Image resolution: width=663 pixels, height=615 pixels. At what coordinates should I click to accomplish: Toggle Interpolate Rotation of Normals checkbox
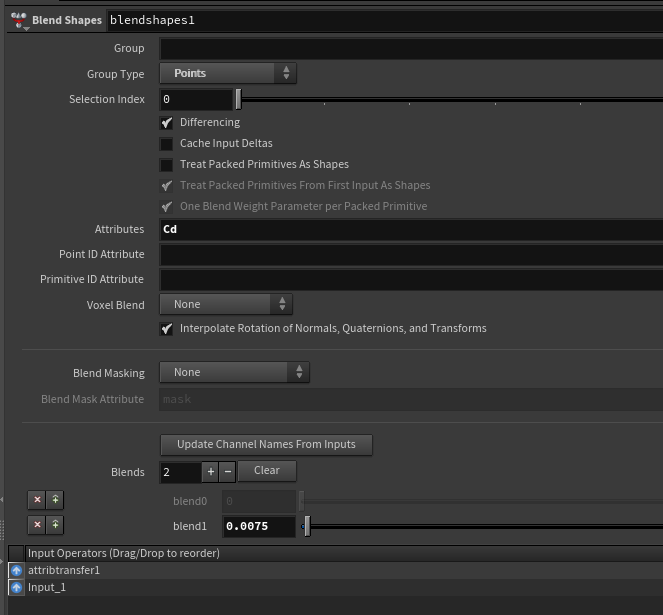pos(167,329)
